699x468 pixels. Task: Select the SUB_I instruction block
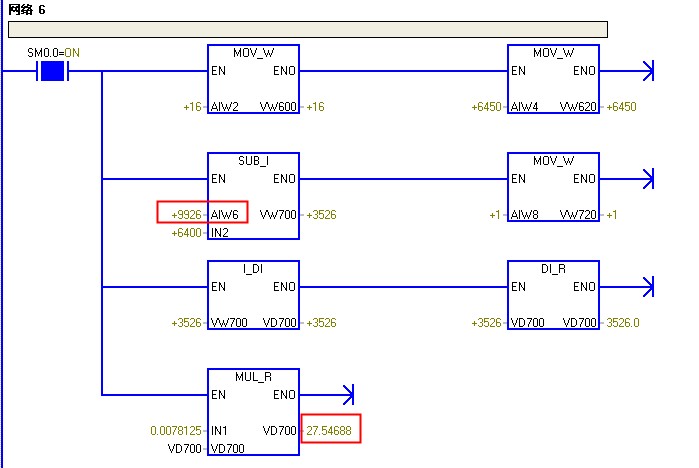pos(253,196)
